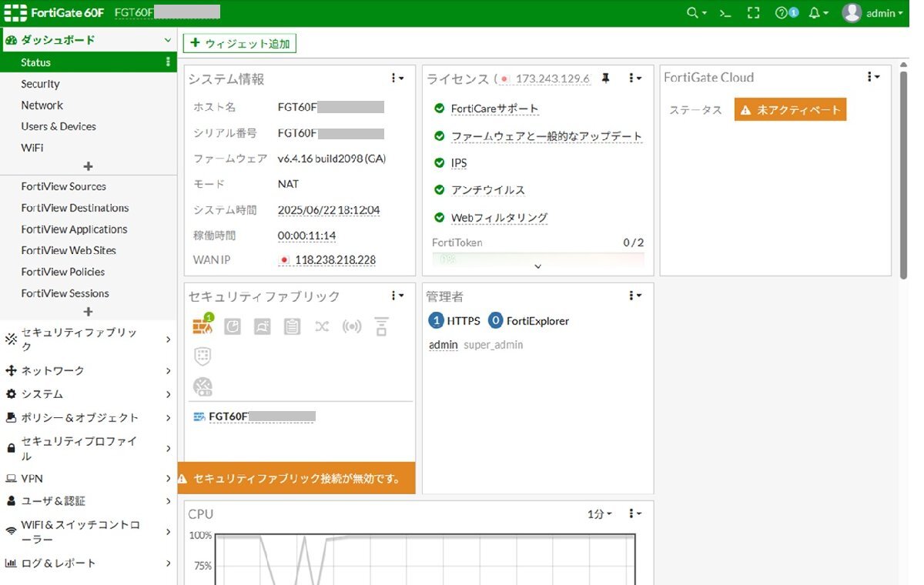Click the FortiToken 0% usage bar
The width and height of the screenshot is (924, 585).
(x=537, y=259)
